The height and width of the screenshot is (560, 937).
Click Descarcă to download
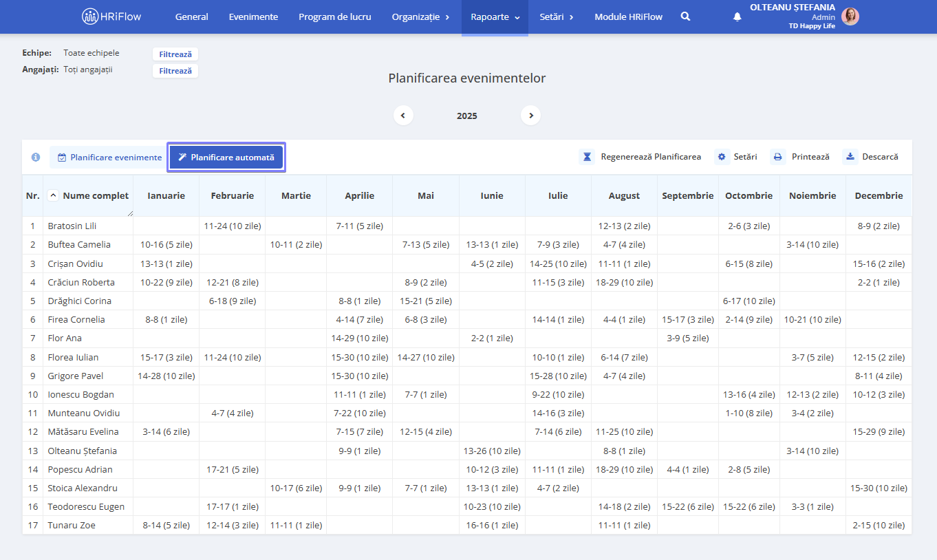872,157
